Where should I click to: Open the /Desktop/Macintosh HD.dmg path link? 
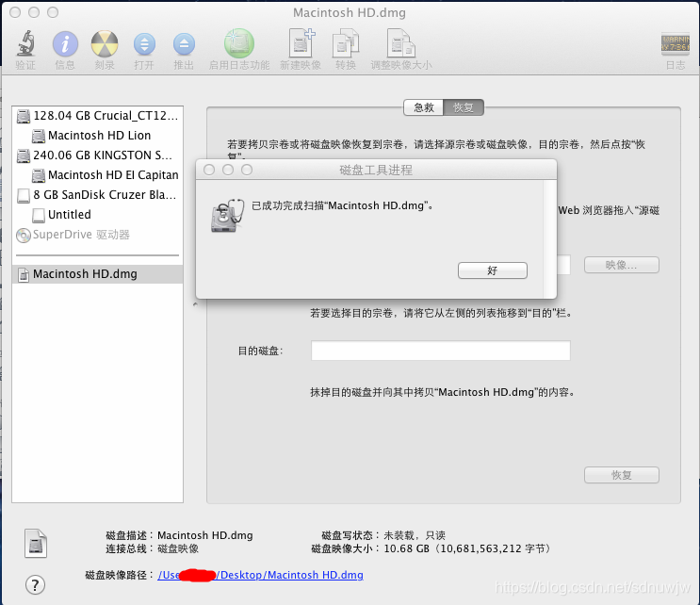pyautogui.click(x=260, y=575)
